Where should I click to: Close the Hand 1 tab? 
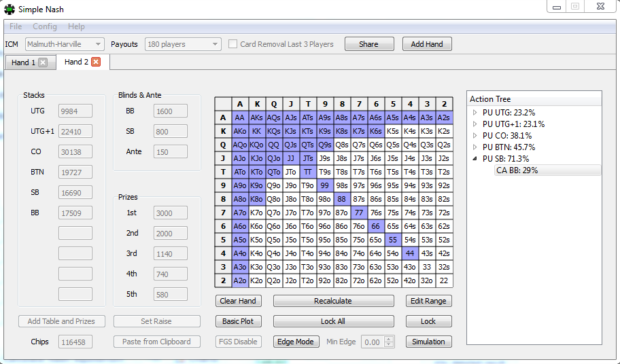tap(43, 62)
